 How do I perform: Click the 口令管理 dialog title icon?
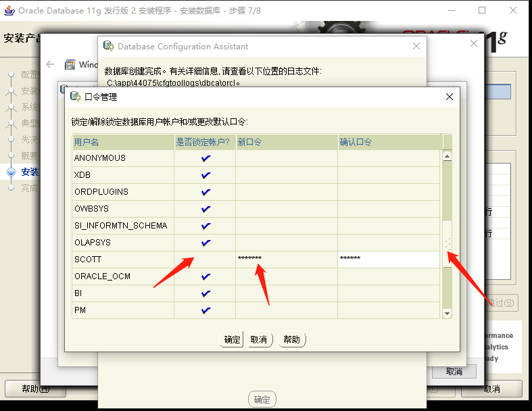75,97
